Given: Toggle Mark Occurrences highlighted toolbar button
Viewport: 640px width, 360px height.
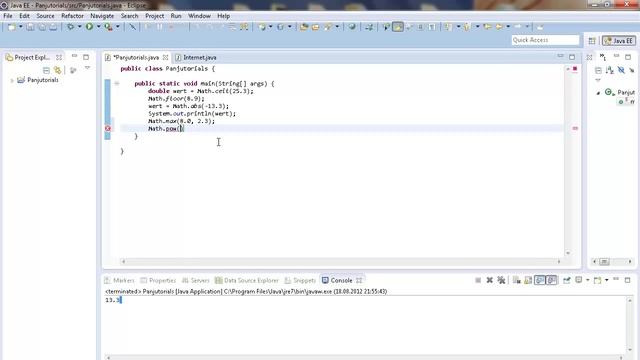Looking at the screenshot, I should pos(398,27).
